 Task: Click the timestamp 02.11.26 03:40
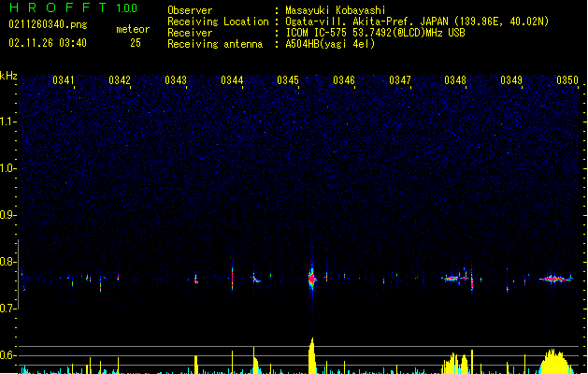tap(48, 43)
